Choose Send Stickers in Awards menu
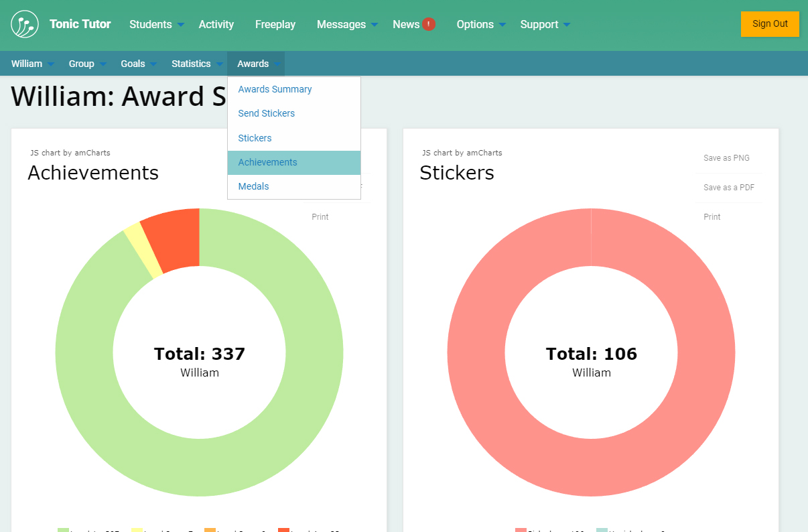 pyautogui.click(x=267, y=113)
